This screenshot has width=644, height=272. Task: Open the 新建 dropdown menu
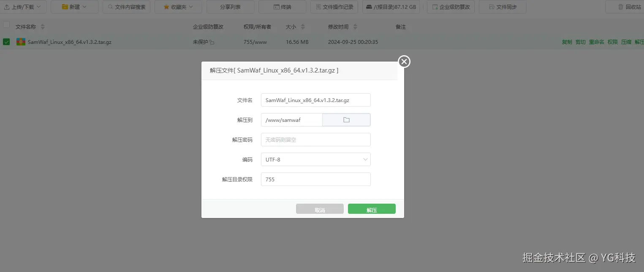[74, 7]
